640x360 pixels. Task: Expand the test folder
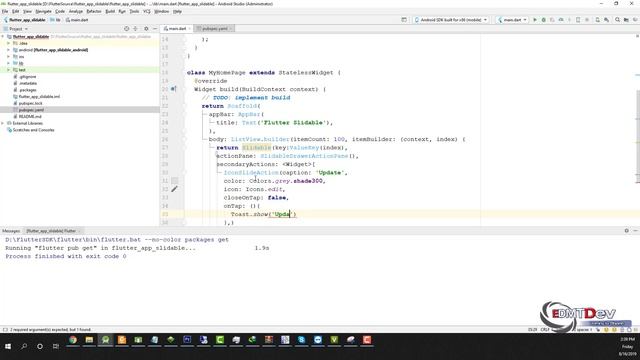point(9,70)
